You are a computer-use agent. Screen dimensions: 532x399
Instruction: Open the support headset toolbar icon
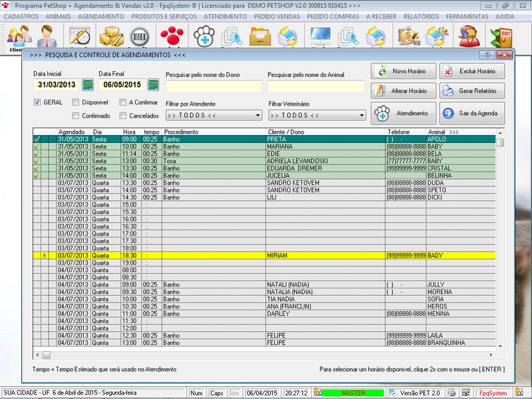click(469, 36)
